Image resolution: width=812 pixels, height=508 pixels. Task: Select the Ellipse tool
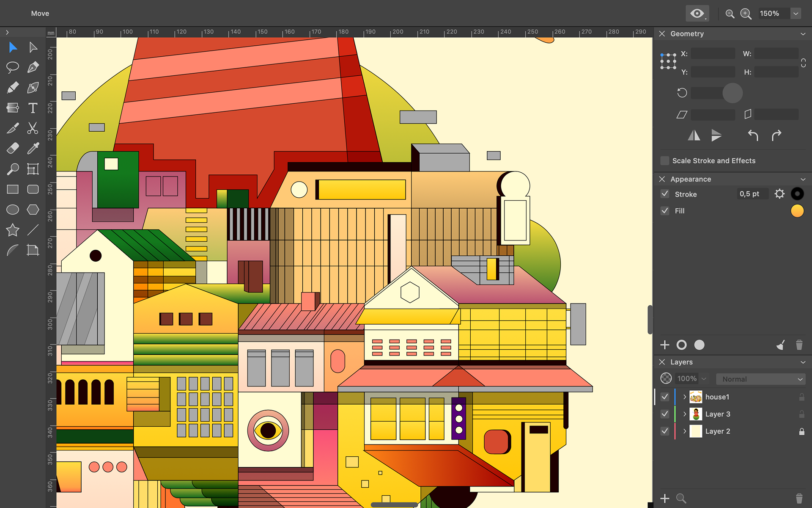point(13,210)
